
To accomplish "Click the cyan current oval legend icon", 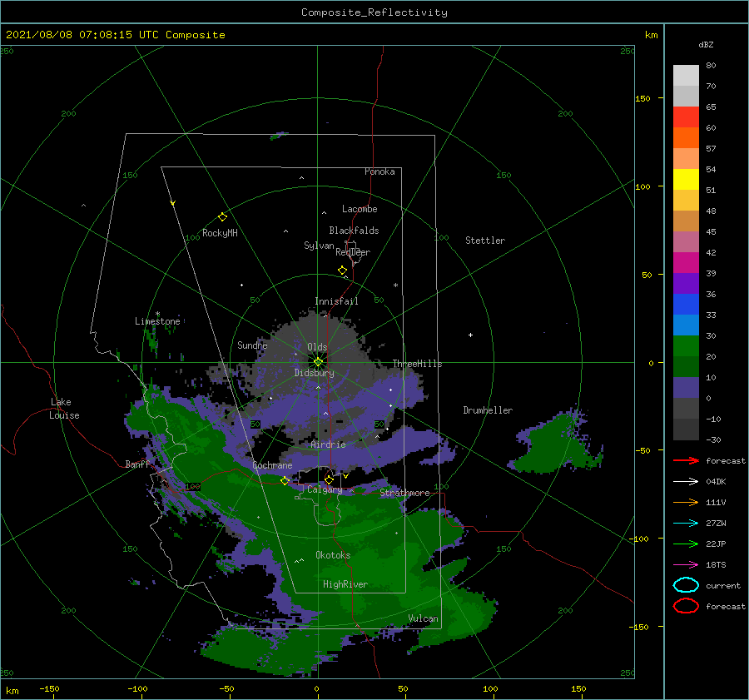I will coord(686,585).
